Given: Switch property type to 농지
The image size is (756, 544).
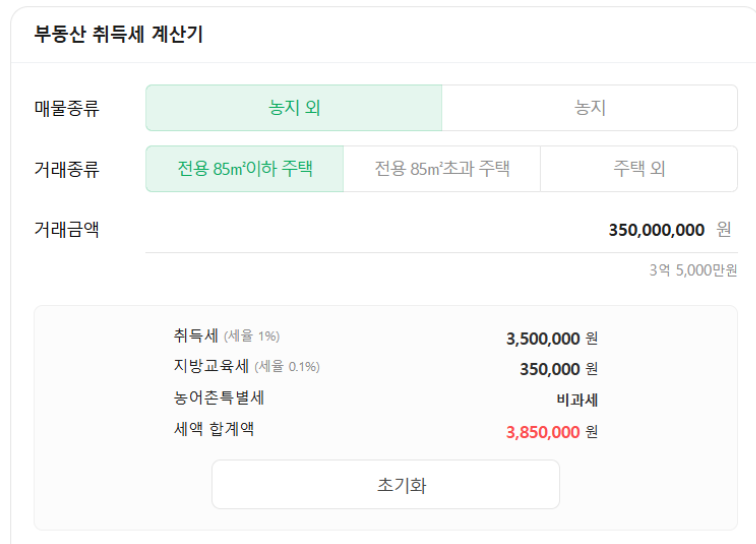Looking at the screenshot, I should (590, 108).
